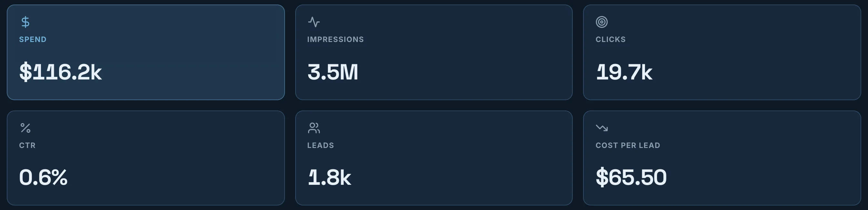Click the pulse Impressions icon
The image size is (868, 210).
(x=314, y=22)
